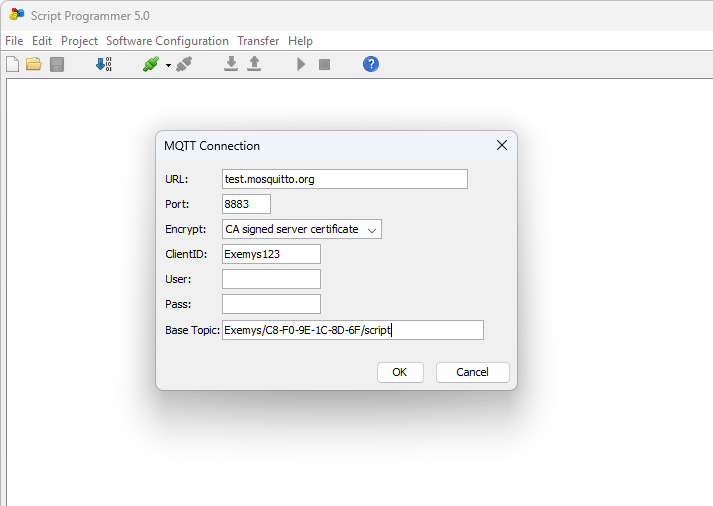Open a project with the folder icon
The height and width of the screenshot is (506, 713).
coord(34,64)
